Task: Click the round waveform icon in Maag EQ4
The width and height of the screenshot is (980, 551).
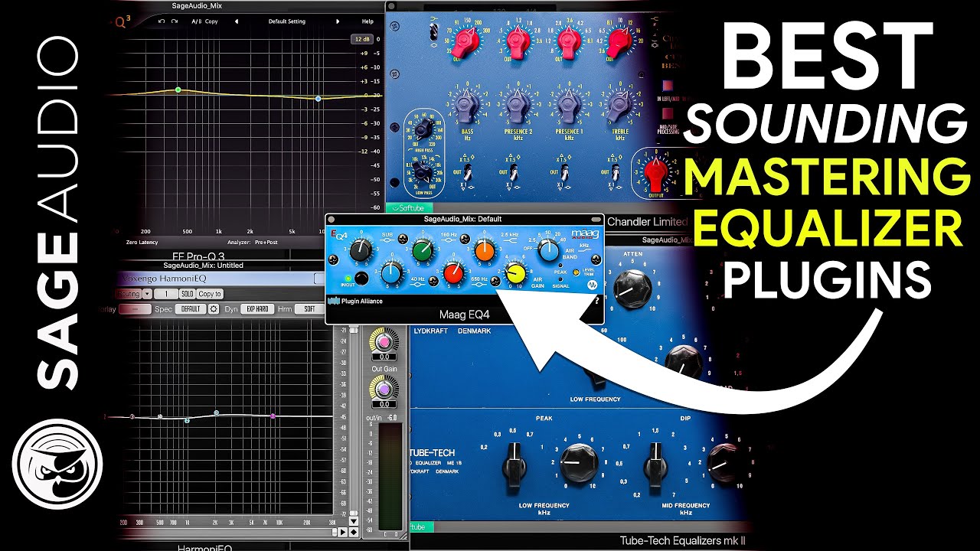Action: pos(593,286)
